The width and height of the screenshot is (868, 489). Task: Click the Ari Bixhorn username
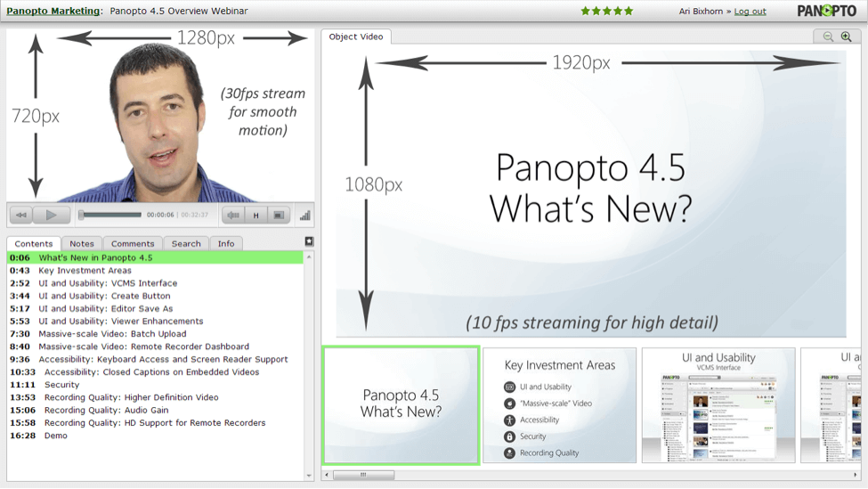click(x=701, y=11)
